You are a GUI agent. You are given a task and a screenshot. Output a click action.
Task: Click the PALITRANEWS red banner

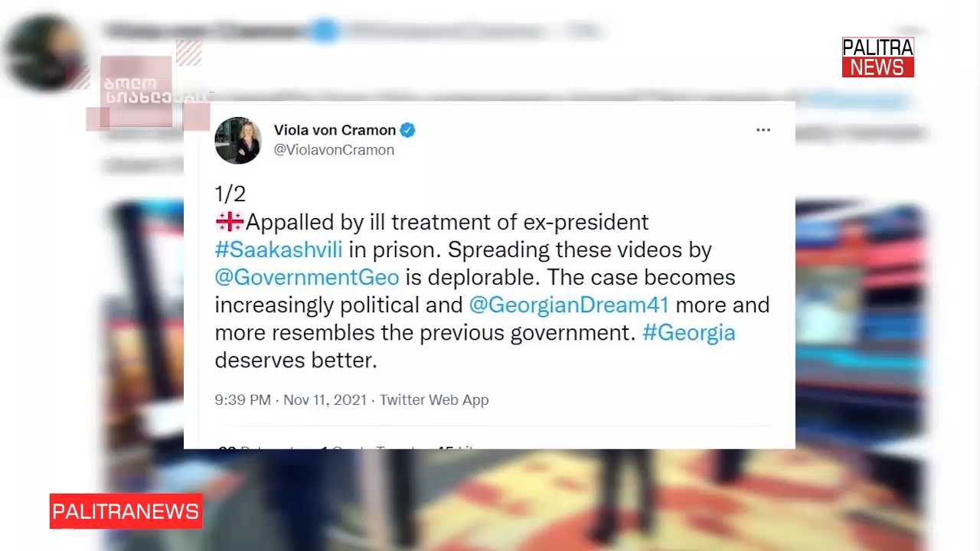[126, 511]
